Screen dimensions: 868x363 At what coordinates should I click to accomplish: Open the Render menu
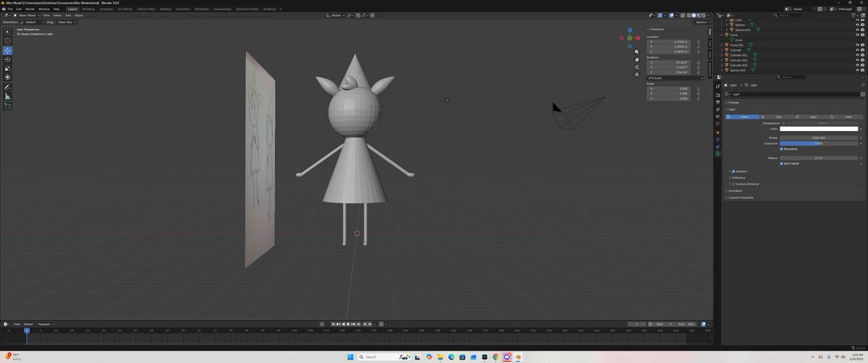coord(30,9)
